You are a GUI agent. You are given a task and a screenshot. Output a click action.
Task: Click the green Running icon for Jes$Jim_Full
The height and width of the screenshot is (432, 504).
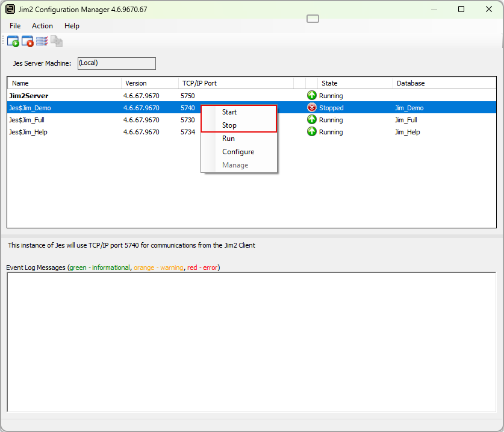pos(312,120)
